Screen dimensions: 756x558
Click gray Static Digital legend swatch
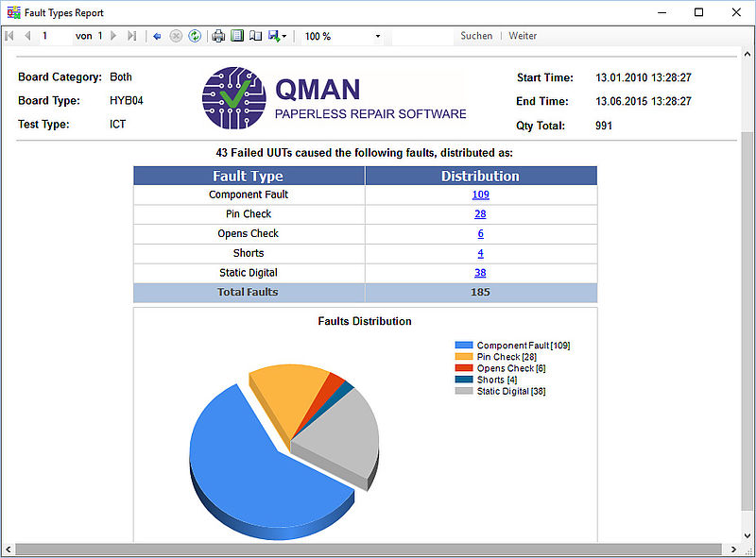[x=464, y=391]
